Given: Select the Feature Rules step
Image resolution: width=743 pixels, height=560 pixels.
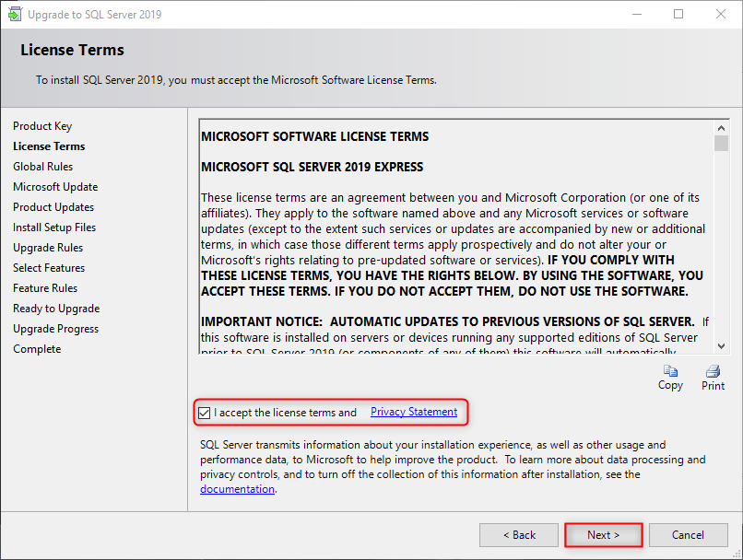Looking at the screenshot, I should [45, 288].
